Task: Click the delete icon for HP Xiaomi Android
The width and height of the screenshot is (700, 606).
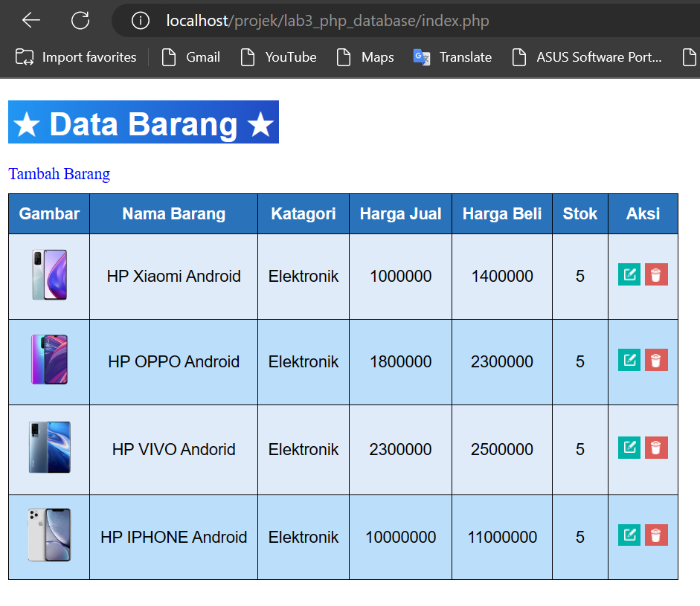Action: coord(656,274)
